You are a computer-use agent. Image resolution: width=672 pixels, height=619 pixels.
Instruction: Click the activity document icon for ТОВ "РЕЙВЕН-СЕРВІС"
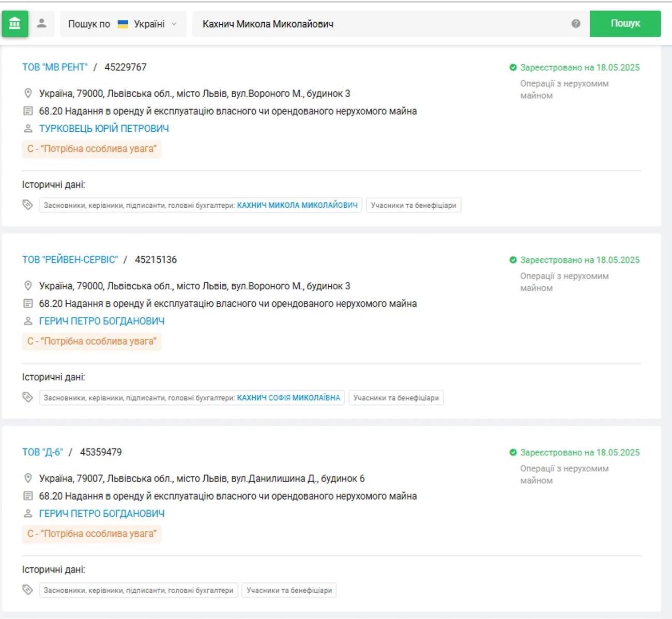(x=28, y=304)
